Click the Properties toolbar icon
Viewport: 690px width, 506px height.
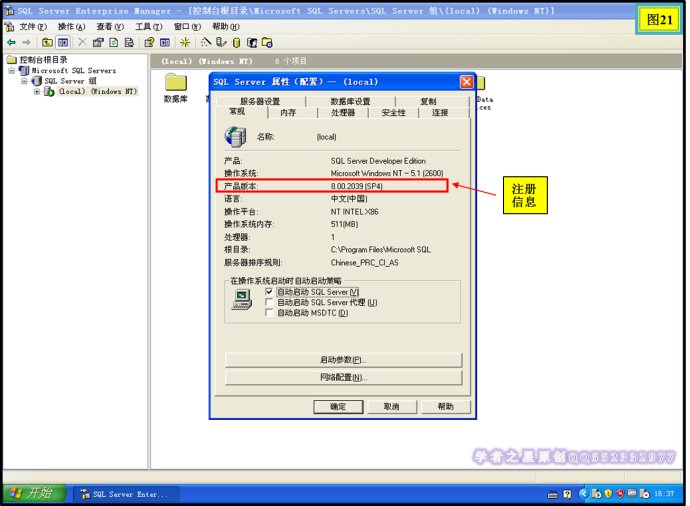pyautogui.click(x=98, y=43)
